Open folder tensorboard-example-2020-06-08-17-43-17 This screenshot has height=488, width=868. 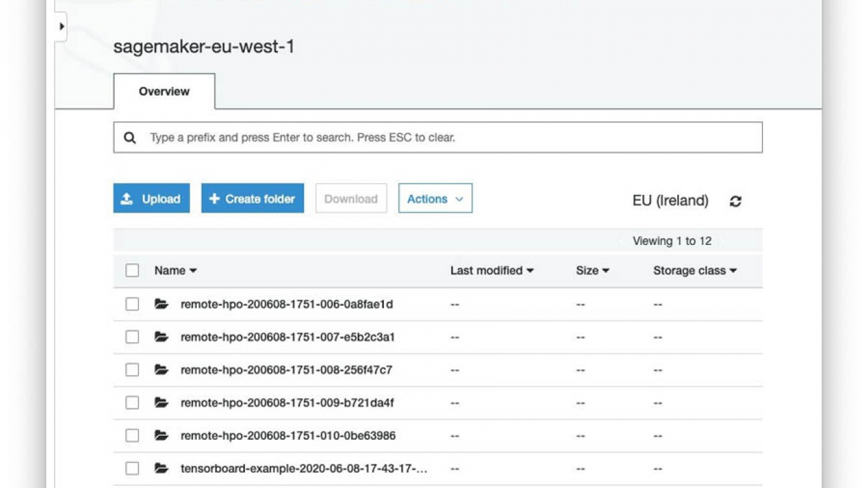coord(304,469)
